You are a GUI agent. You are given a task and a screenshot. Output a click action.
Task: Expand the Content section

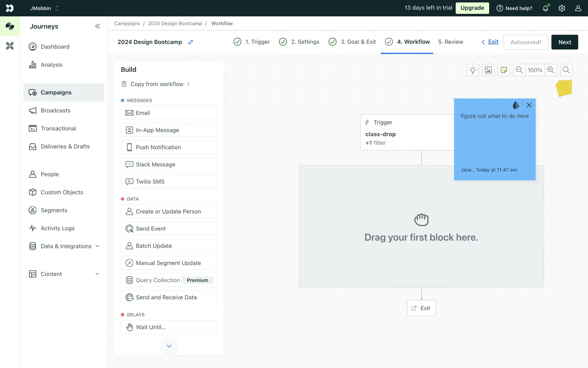97,274
